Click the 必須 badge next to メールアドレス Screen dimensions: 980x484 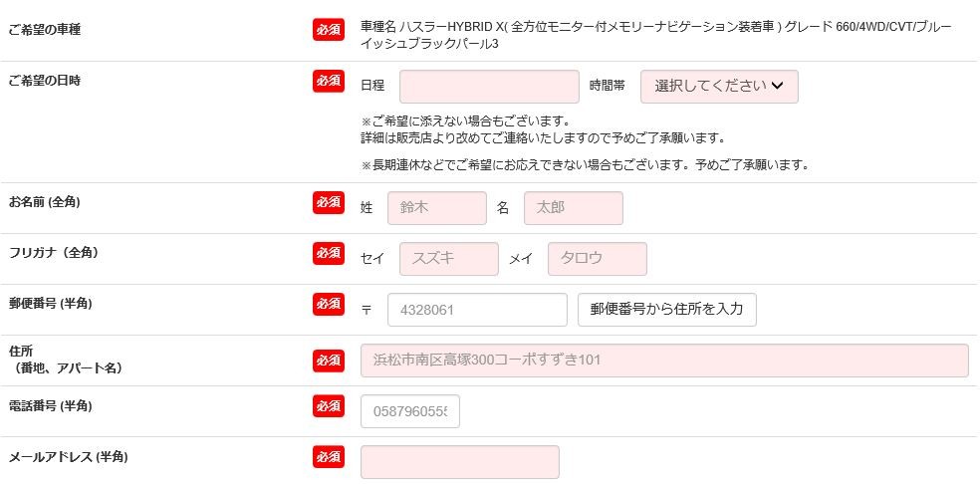(x=329, y=456)
